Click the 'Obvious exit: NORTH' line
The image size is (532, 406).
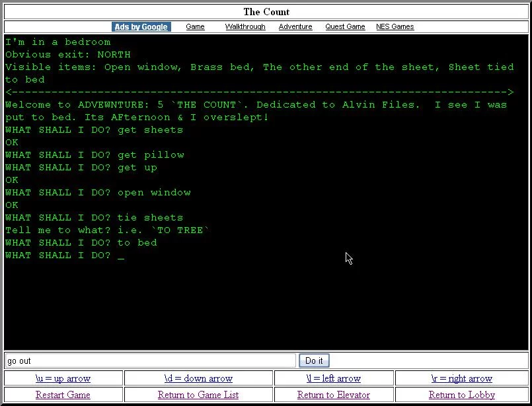[68, 55]
